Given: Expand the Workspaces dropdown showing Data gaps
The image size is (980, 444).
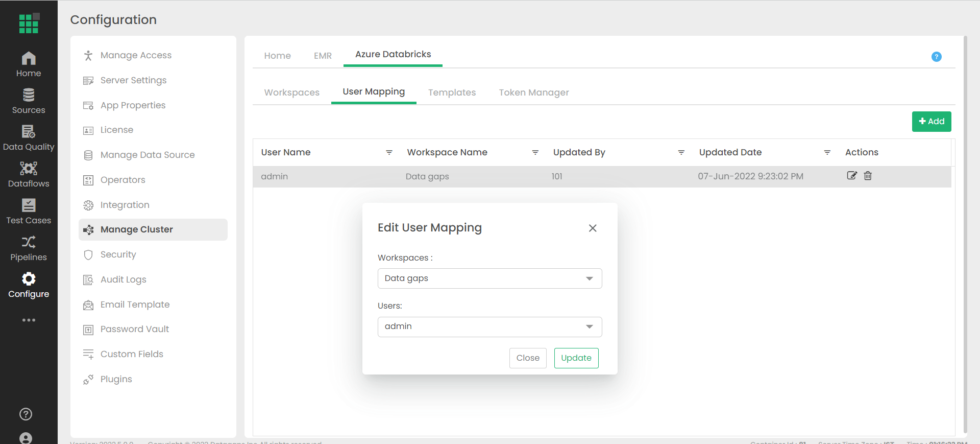Looking at the screenshot, I should point(489,278).
